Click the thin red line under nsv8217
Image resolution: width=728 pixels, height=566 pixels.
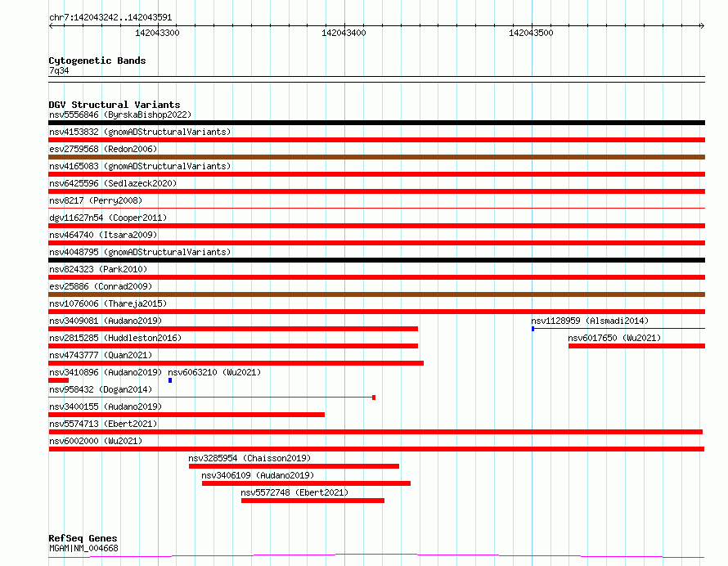(376, 209)
